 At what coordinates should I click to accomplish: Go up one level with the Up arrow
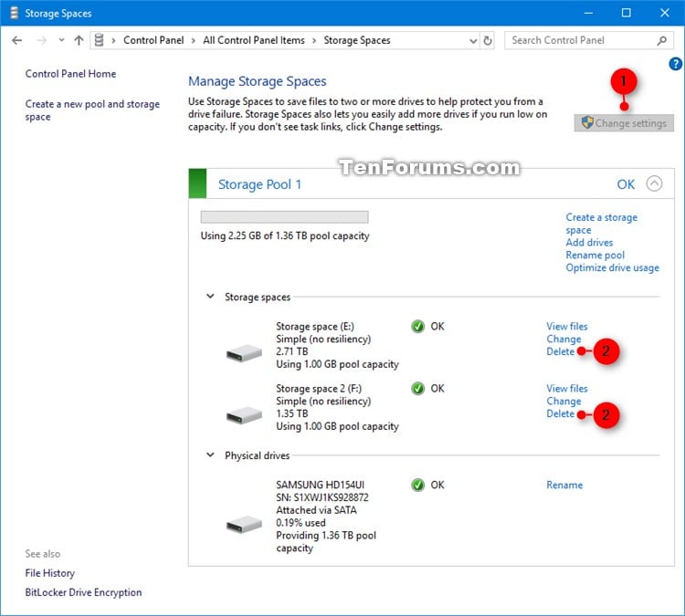pos(79,40)
